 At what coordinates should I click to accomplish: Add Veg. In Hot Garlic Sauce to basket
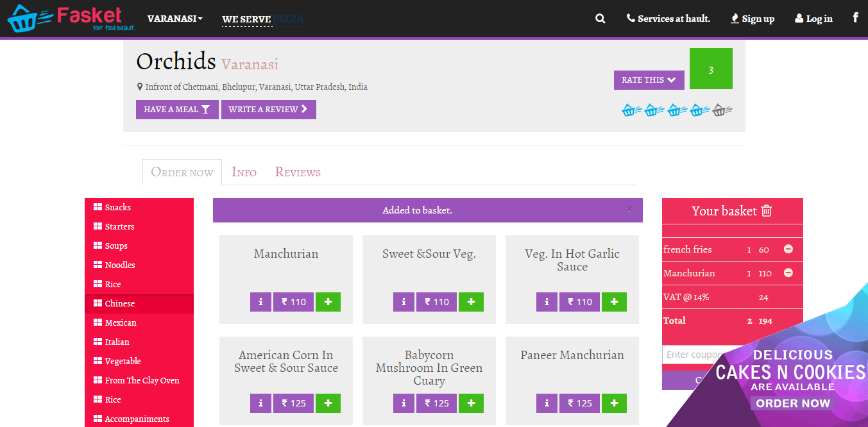[614, 302]
